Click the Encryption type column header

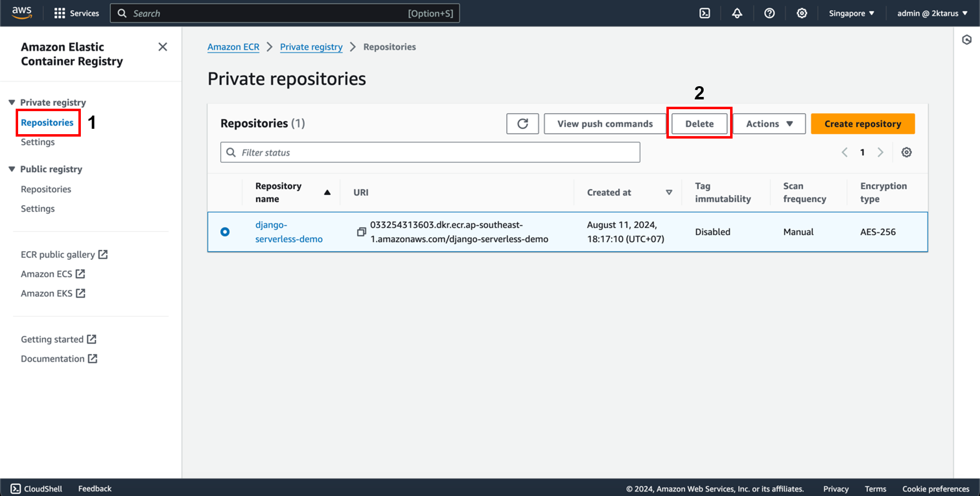tap(883, 192)
